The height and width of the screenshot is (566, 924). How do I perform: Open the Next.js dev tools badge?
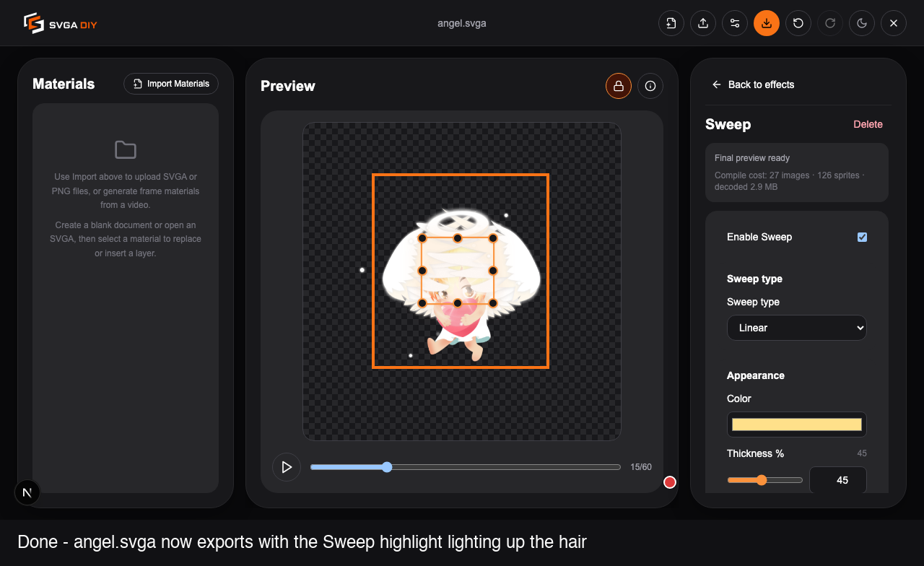27,492
